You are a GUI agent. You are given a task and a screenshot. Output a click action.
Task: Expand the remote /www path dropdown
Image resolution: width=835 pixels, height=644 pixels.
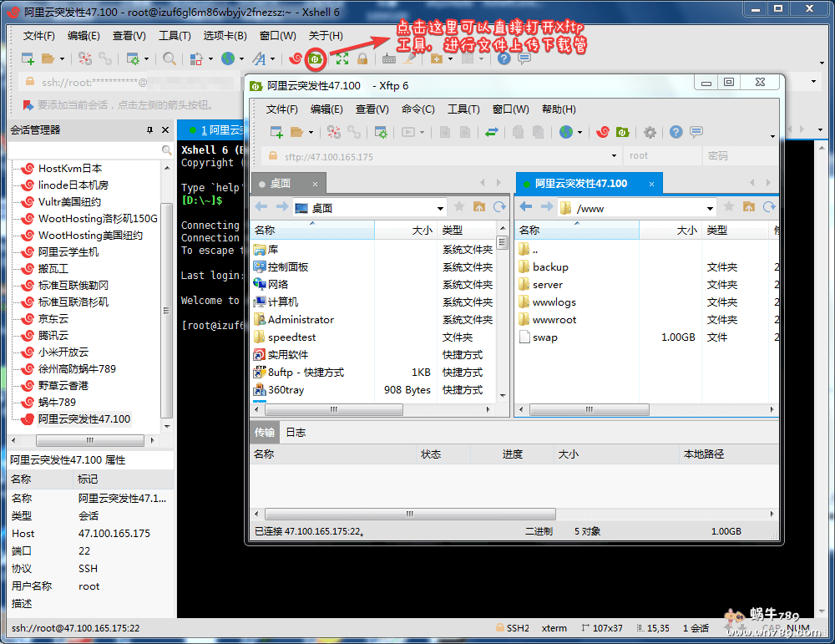[x=710, y=208]
